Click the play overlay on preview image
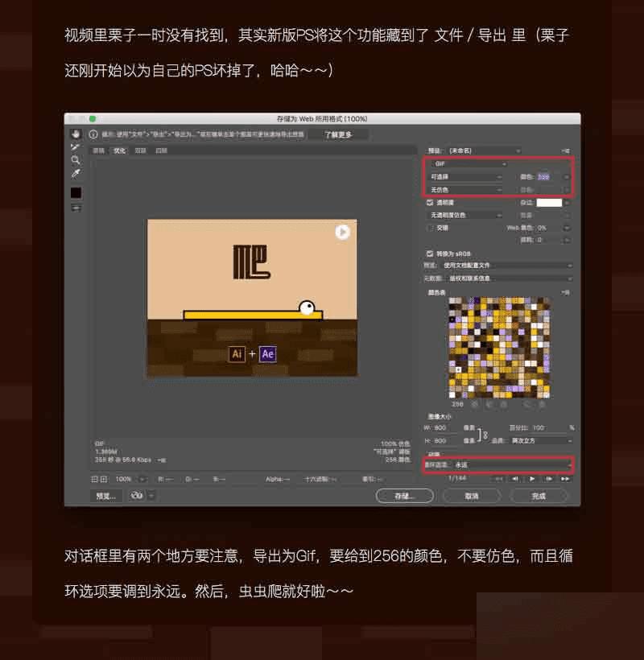 (342, 232)
